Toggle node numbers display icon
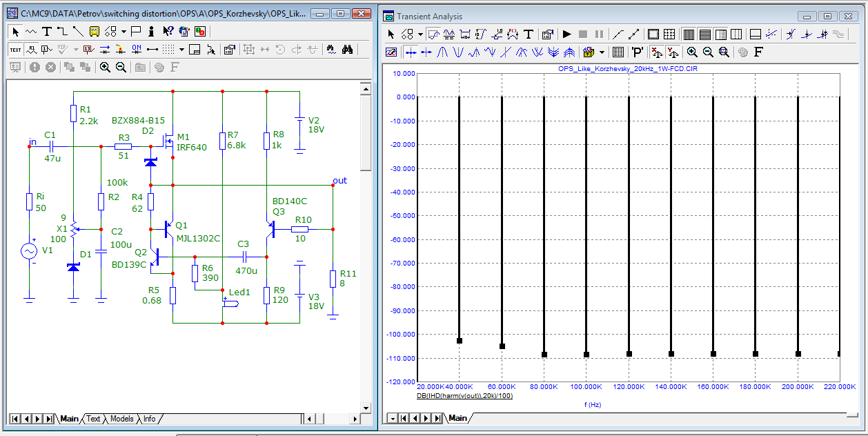Image resolution: width=868 pixels, height=436 pixels. pyautogui.click(x=46, y=50)
